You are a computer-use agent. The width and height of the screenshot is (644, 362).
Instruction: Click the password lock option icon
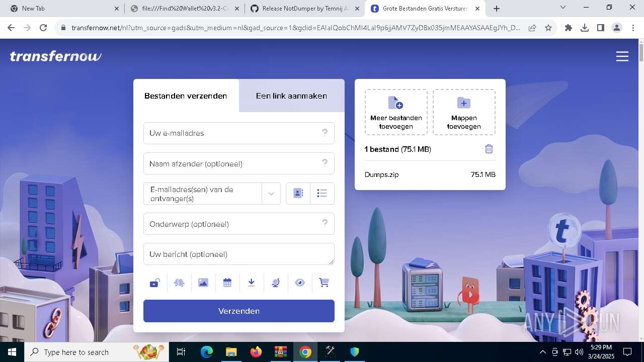[154, 283]
